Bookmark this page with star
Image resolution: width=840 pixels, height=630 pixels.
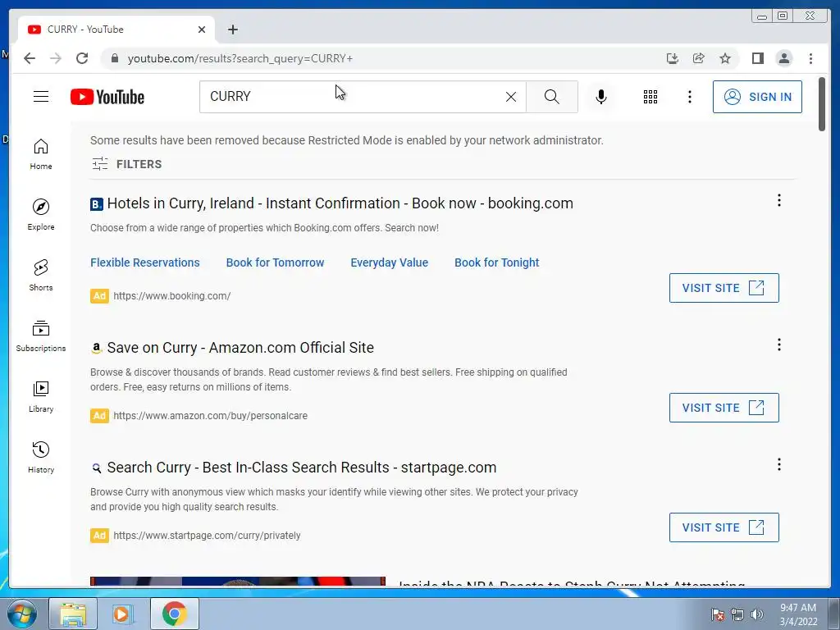[725, 58]
